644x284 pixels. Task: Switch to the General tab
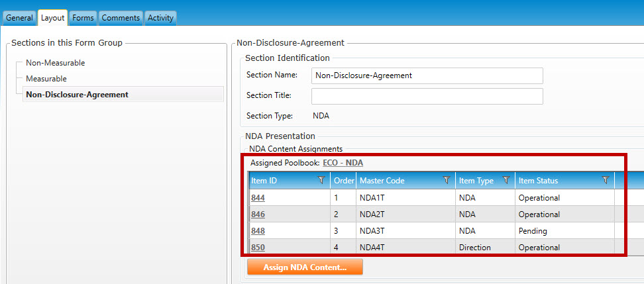click(19, 18)
